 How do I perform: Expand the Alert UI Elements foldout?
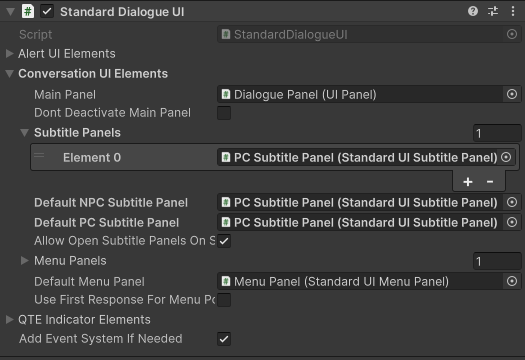10,54
